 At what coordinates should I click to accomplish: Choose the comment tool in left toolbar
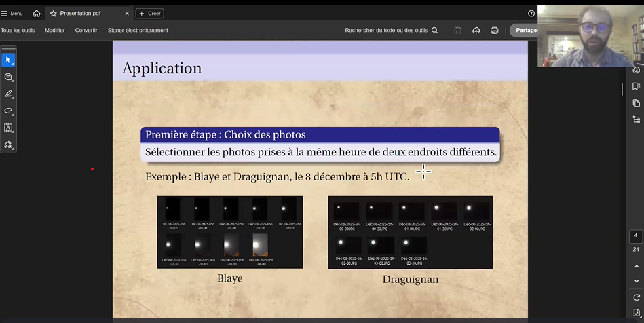(8, 77)
